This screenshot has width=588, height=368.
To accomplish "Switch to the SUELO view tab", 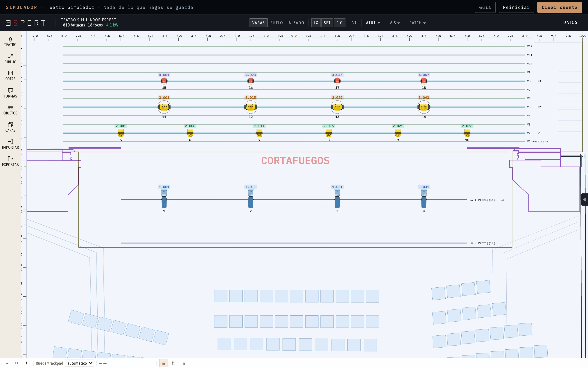I will click(x=277, y=23).
